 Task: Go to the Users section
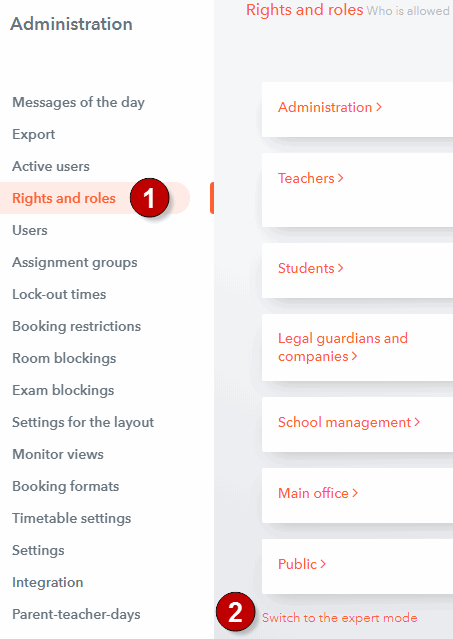[30, 230]
